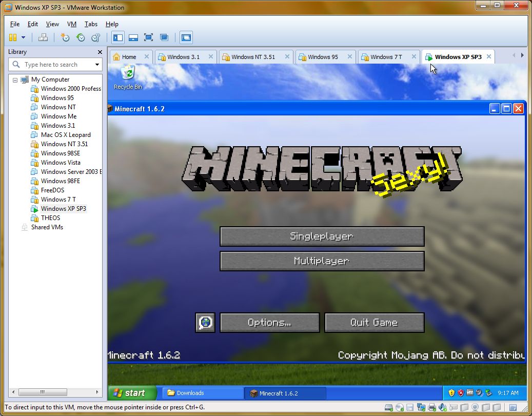Suspend the VM with the pause icon
The width and height of the screenshot is (532, 416).
(x=13, y=37)
